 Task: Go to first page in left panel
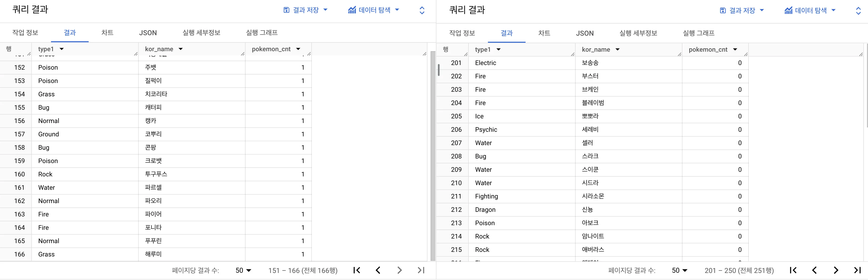357,270
